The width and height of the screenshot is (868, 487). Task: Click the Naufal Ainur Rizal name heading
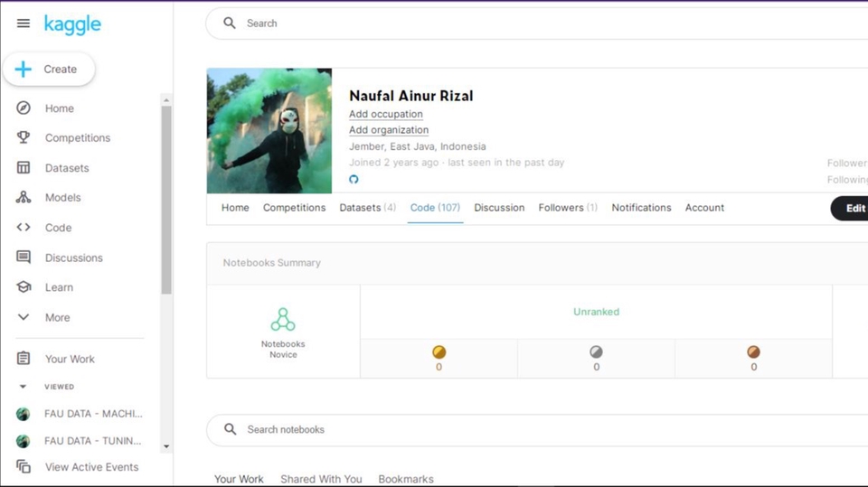[x=410, y=96]
